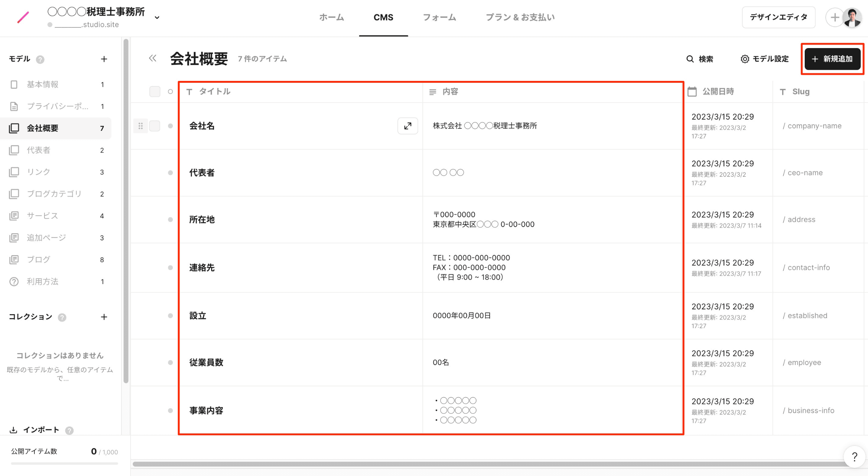Open the デザインエディタ button

(778, 17)
